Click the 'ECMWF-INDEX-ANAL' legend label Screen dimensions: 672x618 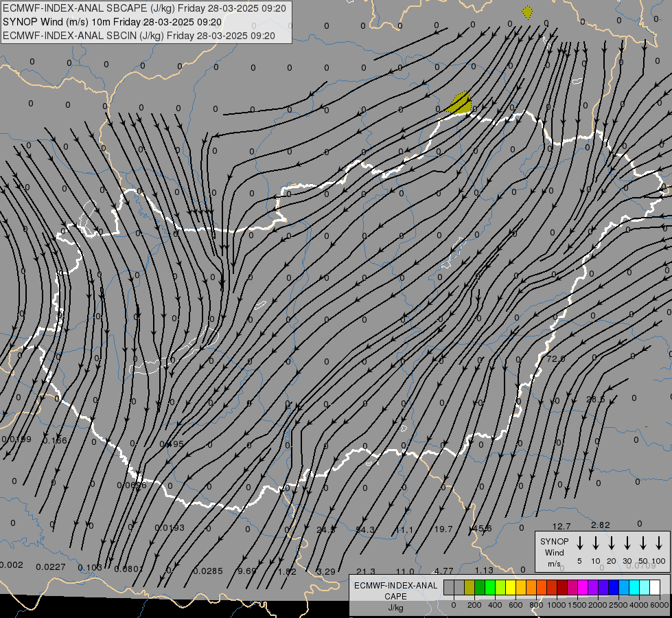tap(395, 586)
